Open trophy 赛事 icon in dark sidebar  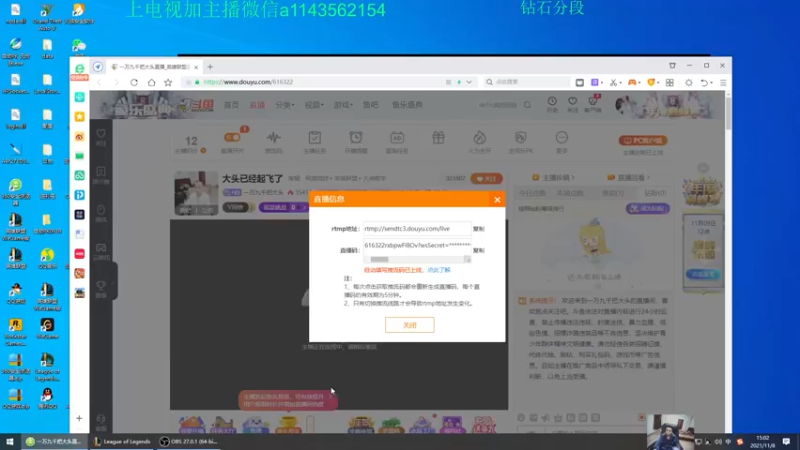(x=101, y=288)
